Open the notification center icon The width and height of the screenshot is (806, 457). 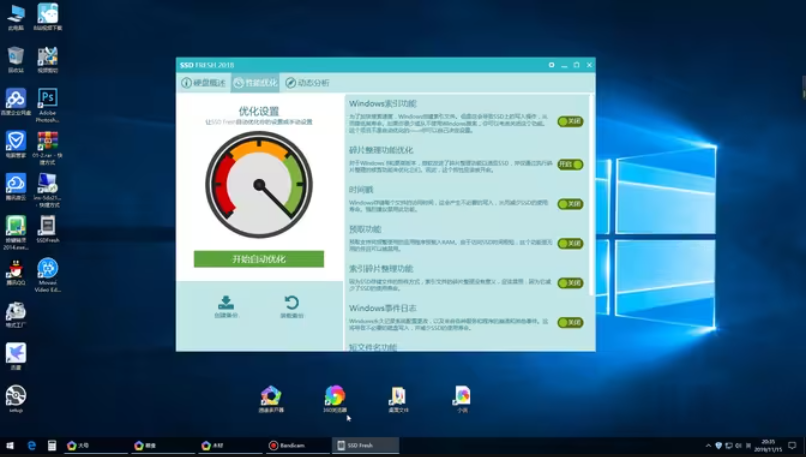point(792,446)
